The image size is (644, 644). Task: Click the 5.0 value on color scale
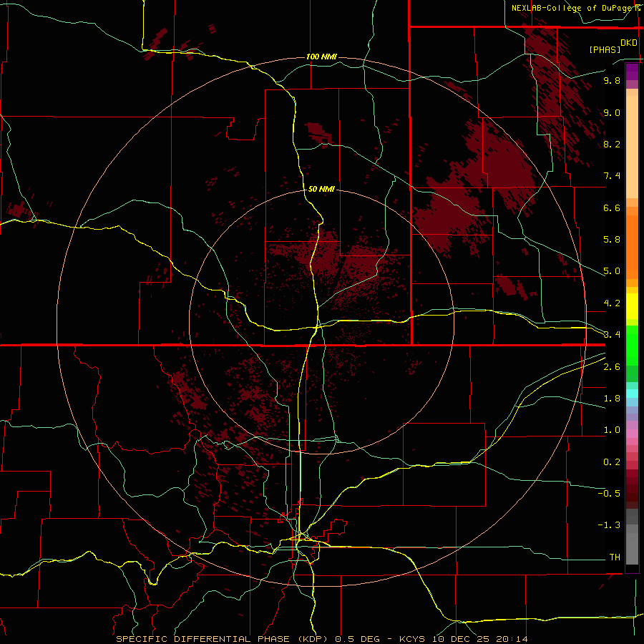[x=612, y=271]
